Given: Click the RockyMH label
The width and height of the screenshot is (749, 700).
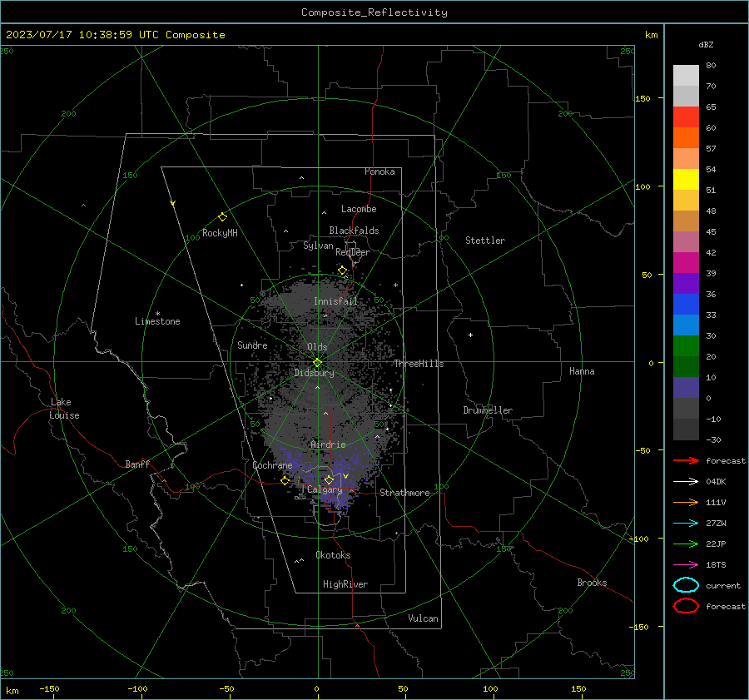Looking at the screenshot, I should click(x=220, y=233).
